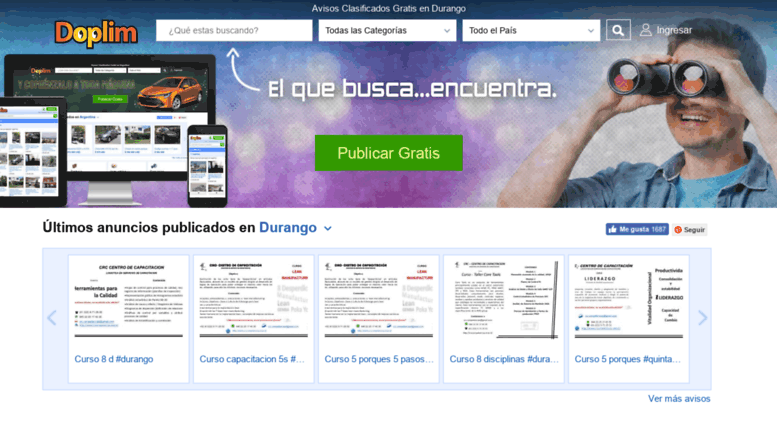Click the 'Avisos Clasificados Gratis en Durango' header text
The width and height of the screenshot is (777, 423).
click(x=388, y=8)
